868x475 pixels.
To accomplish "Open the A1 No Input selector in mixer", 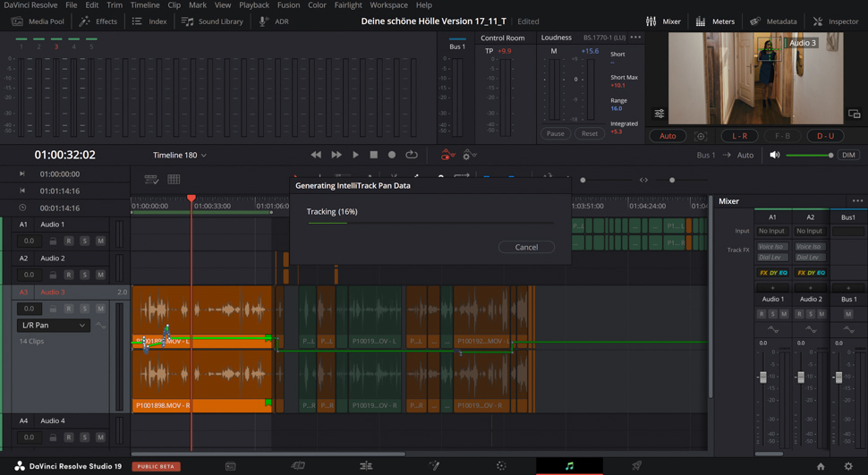I will [x=771, y=231].
